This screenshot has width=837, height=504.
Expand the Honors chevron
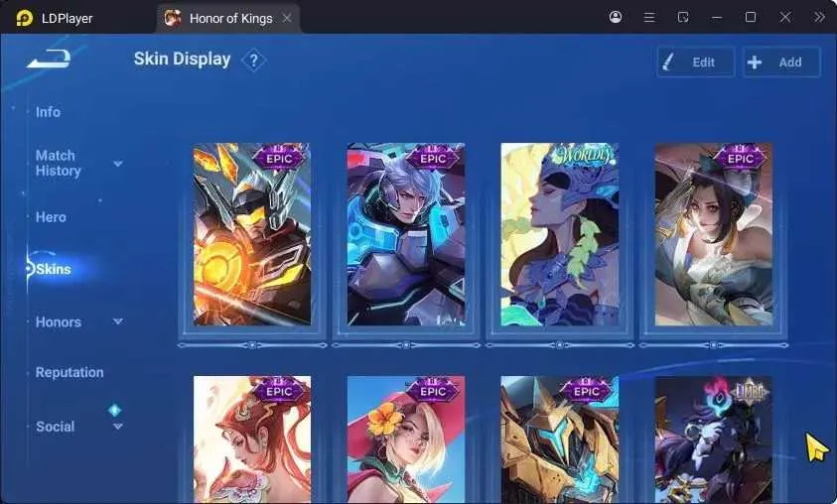pos(118,321)
